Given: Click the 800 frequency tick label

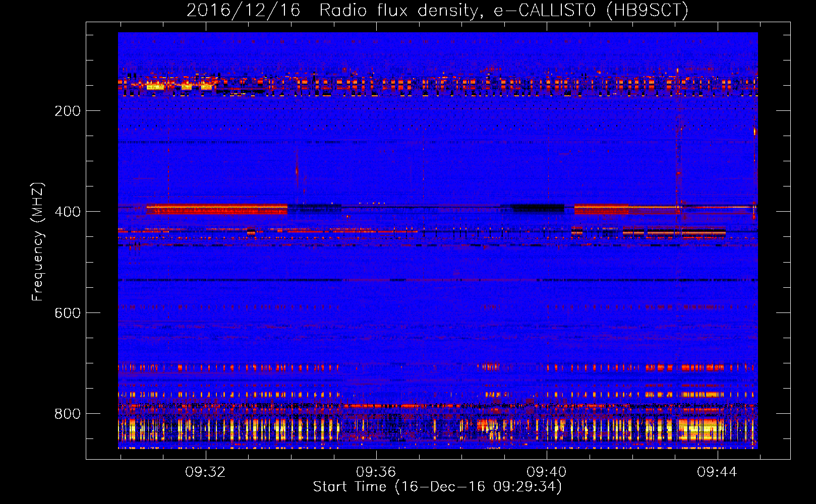Looking at the screenshot, I should (68, 414).
